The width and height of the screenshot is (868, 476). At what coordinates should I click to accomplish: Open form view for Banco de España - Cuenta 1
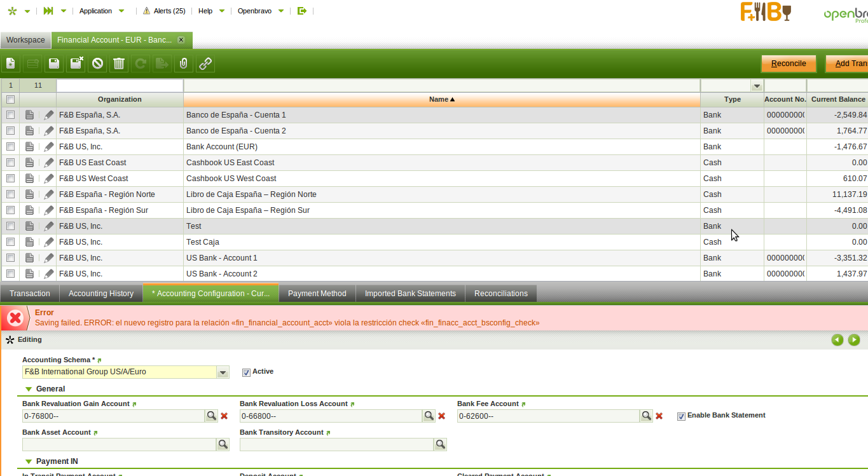coord(29,115)
